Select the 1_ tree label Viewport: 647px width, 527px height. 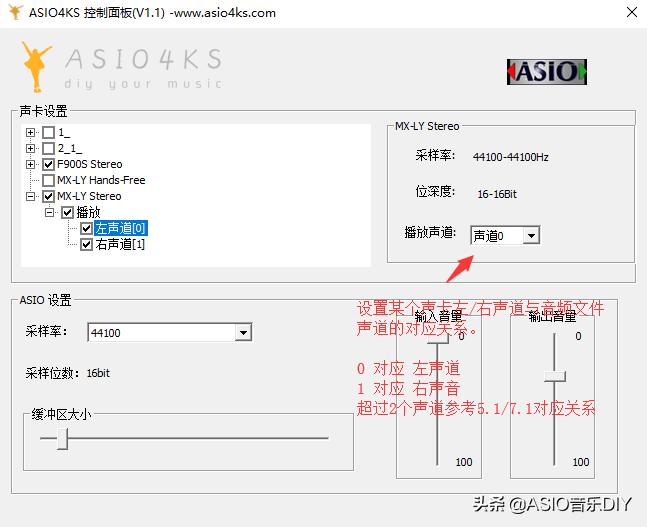(x=64, y=132)
